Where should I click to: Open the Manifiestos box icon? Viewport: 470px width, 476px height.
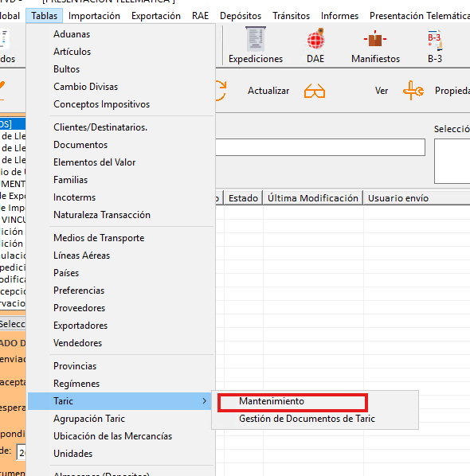point(375,39)
